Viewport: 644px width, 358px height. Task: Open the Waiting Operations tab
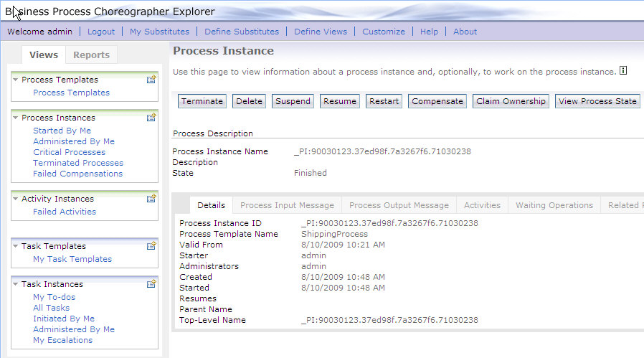[554, 205]
